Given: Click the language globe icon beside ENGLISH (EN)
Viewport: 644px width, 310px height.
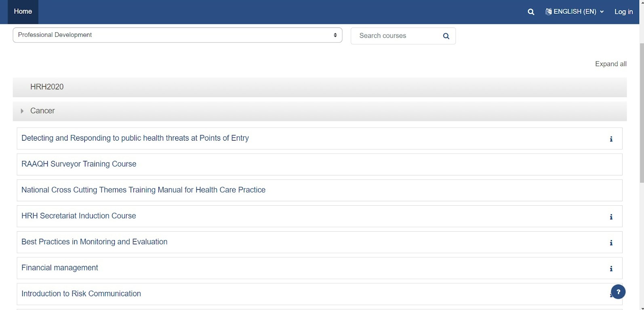Looking at the screenshot, I should (x=548, y=12).
